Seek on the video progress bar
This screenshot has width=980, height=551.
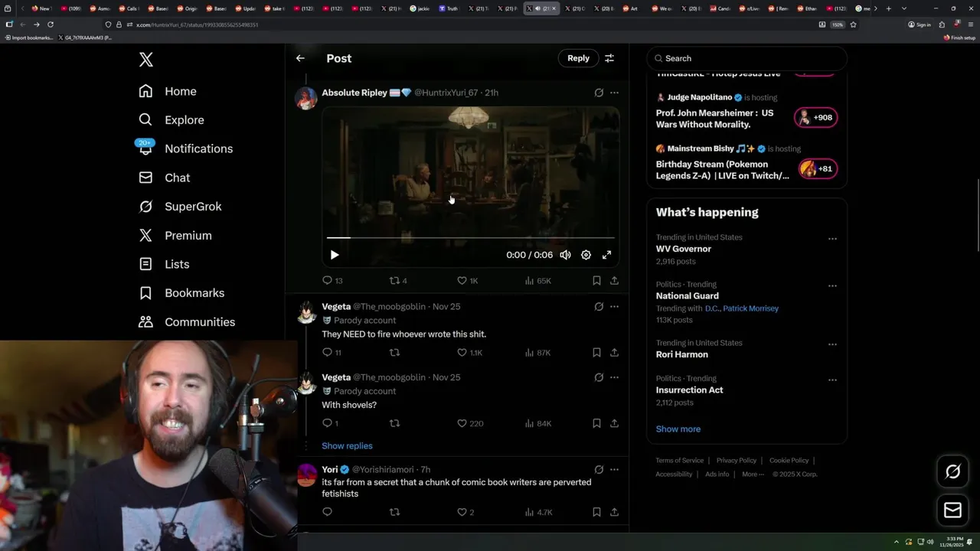pyautogui.click(x=471, y=238)
